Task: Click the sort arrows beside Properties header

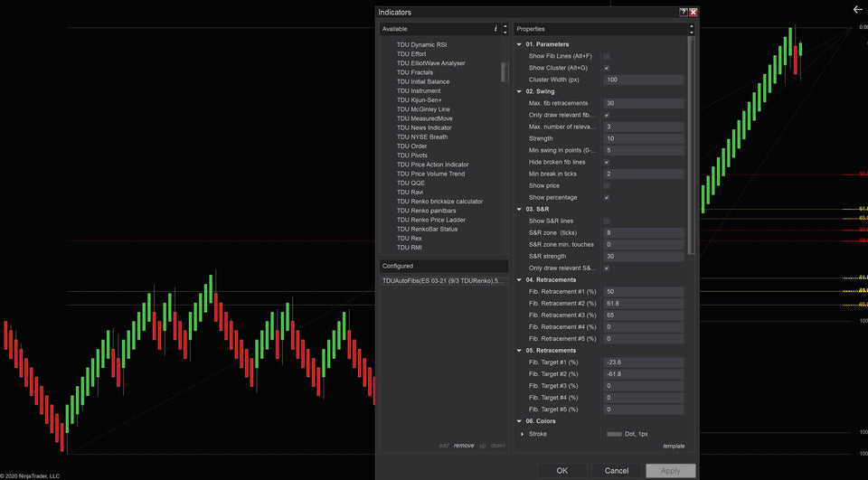Action: pyautogui.click(x=691, y=29)
